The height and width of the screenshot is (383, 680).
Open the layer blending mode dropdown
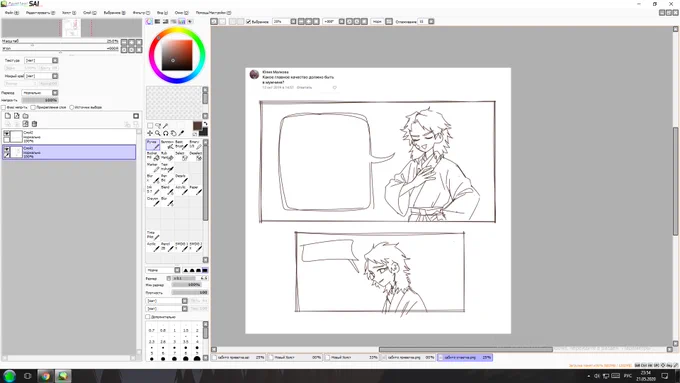tap(40, 92)
